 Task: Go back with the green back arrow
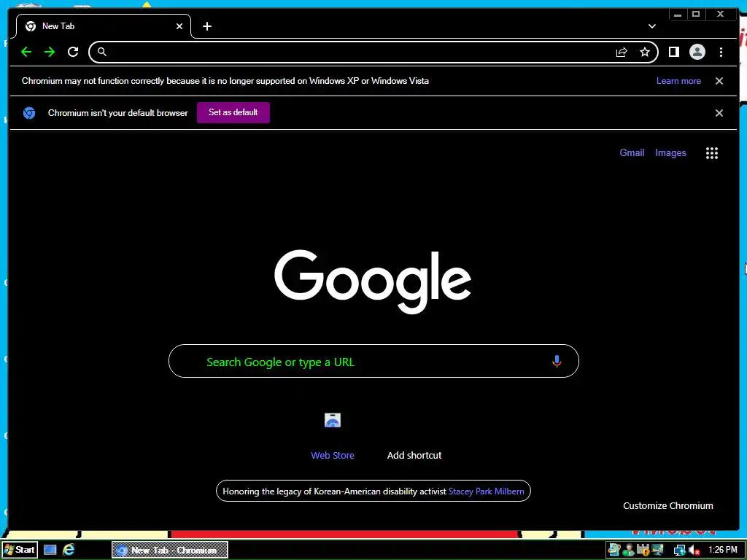[x=26, y=52]
